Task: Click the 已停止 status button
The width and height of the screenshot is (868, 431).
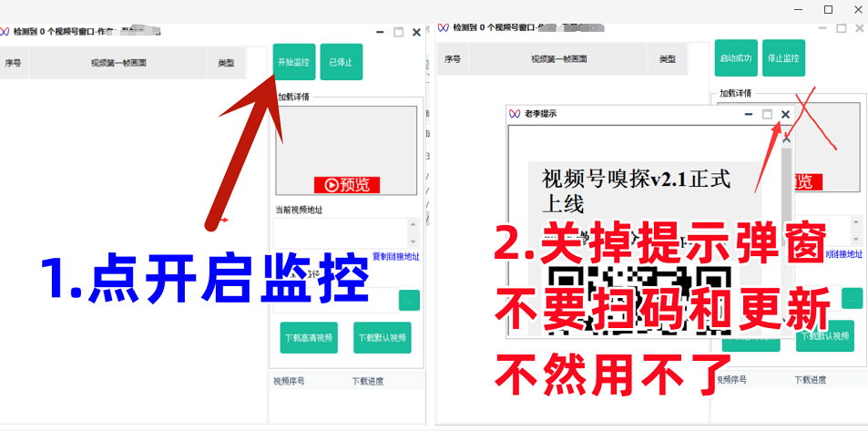Action: 341,62
